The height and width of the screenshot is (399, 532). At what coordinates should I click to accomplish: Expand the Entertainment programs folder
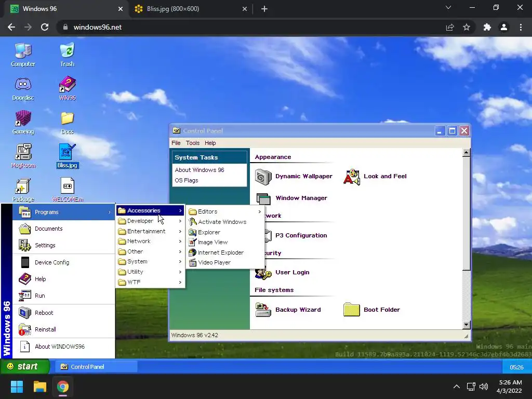(x=150, y=231)
